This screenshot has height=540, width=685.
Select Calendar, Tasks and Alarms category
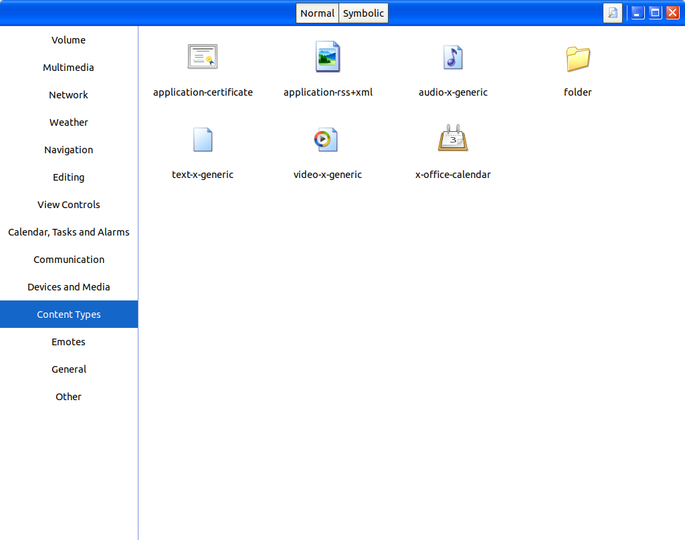pyautogui.click(x=69, y=232)
